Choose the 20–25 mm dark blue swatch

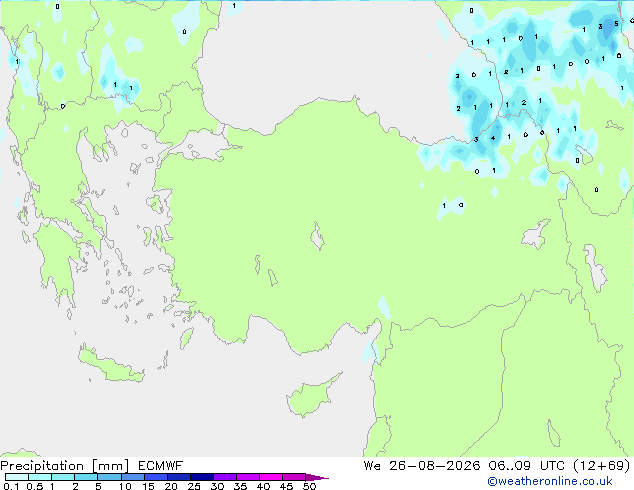179,477
